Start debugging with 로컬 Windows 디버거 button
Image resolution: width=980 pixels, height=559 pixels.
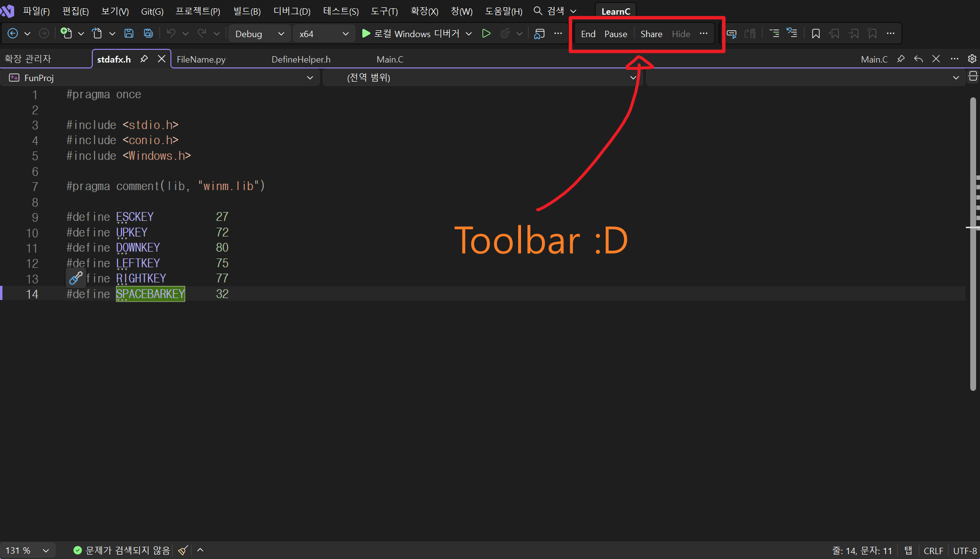click(x=410, y=34)
